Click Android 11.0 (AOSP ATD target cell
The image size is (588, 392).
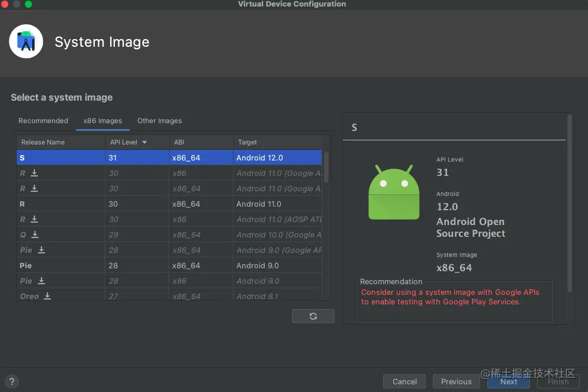[x=278, y=219]
